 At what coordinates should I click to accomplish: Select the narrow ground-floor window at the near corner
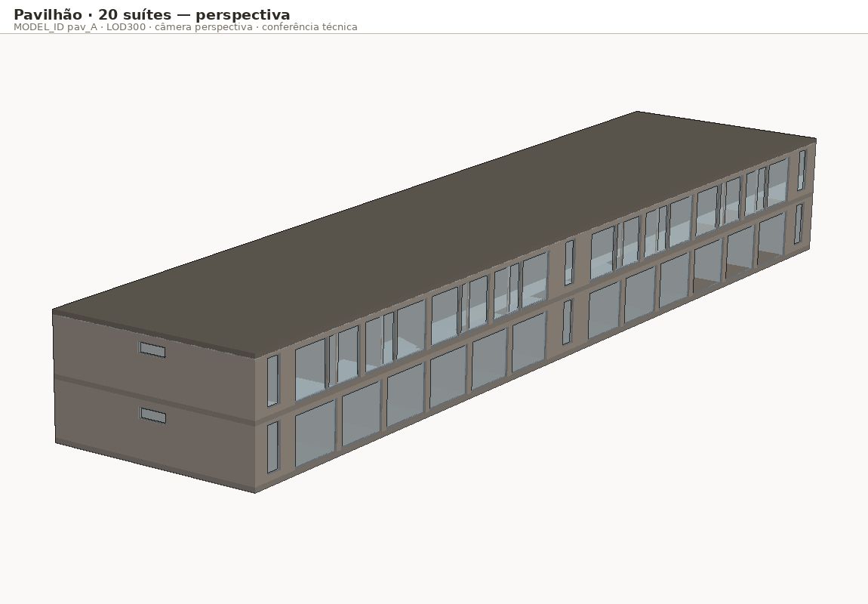click(272, 447)
